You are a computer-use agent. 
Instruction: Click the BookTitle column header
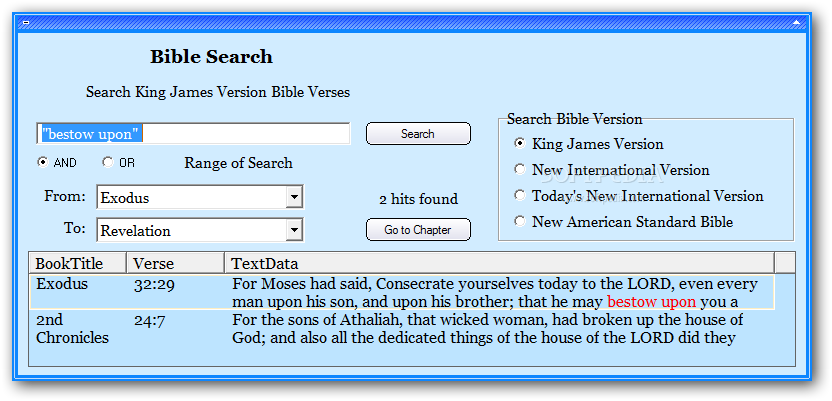77,263
